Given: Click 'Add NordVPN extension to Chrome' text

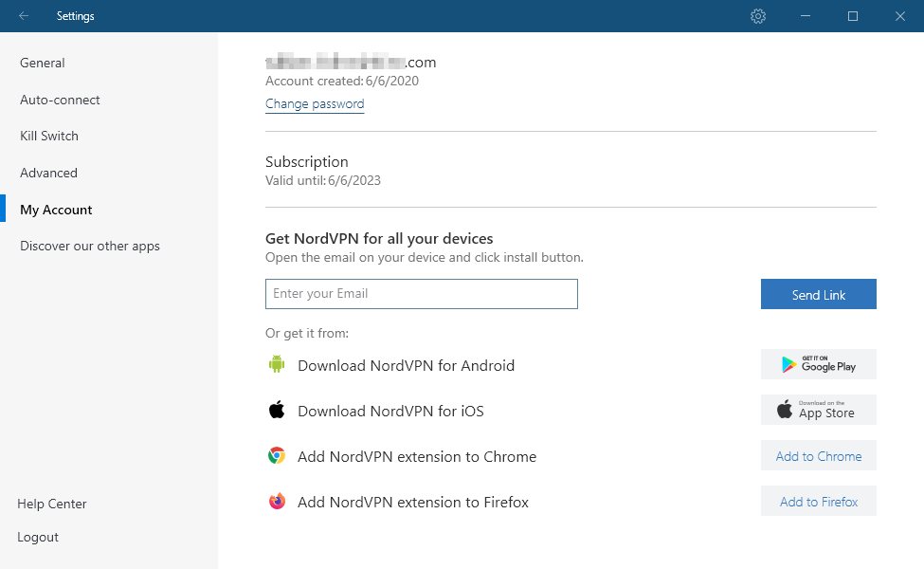Looking at the screenshot, I should point(417,456).
